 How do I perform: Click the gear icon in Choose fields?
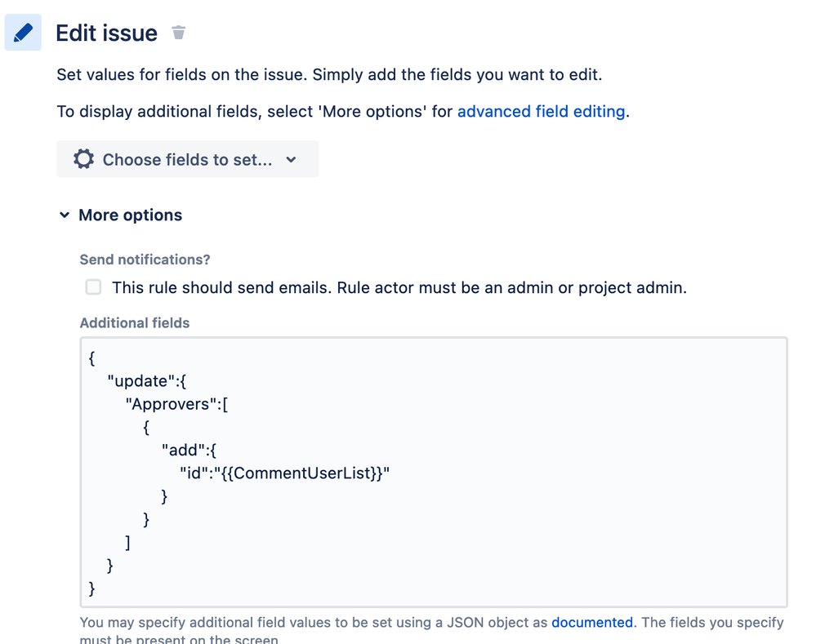tap(83, 159)
